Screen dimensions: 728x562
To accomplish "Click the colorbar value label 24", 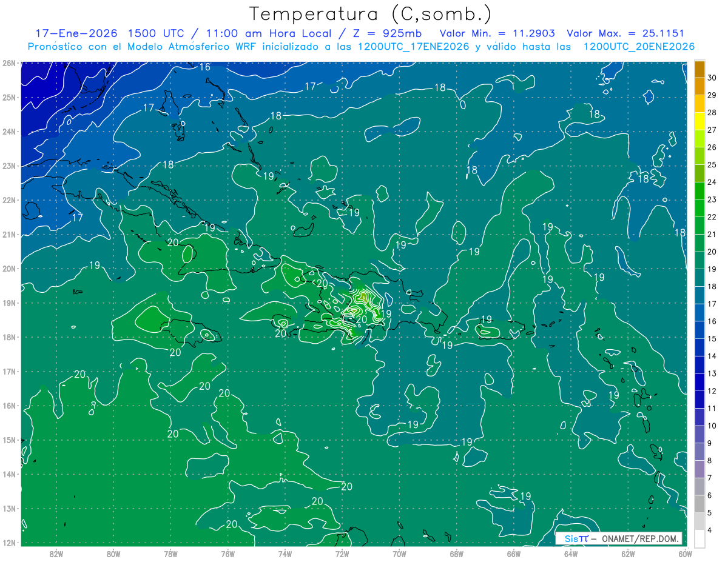I will (712, 182).
